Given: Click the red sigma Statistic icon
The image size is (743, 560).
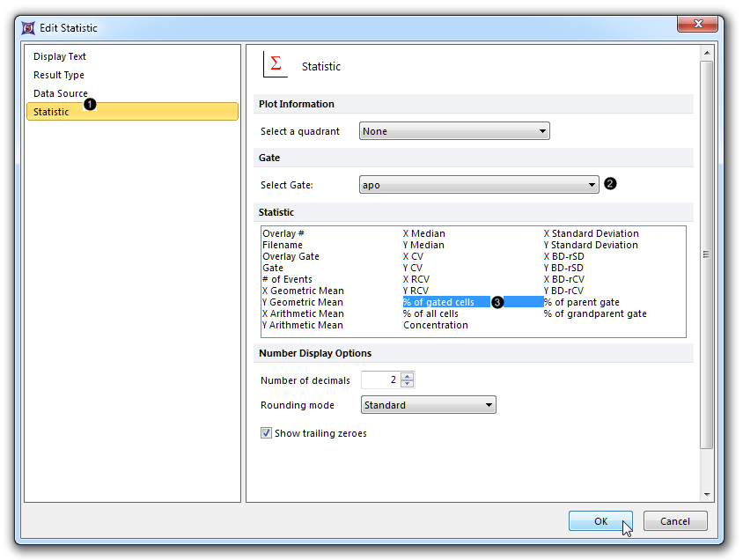Looking at the screenshot, I should pos(276,64).
